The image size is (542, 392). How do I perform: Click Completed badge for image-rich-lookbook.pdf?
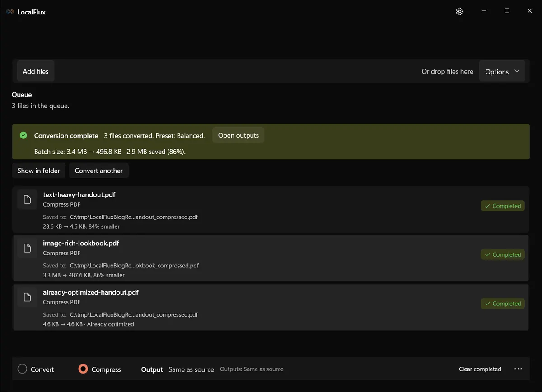click(503, 254)
